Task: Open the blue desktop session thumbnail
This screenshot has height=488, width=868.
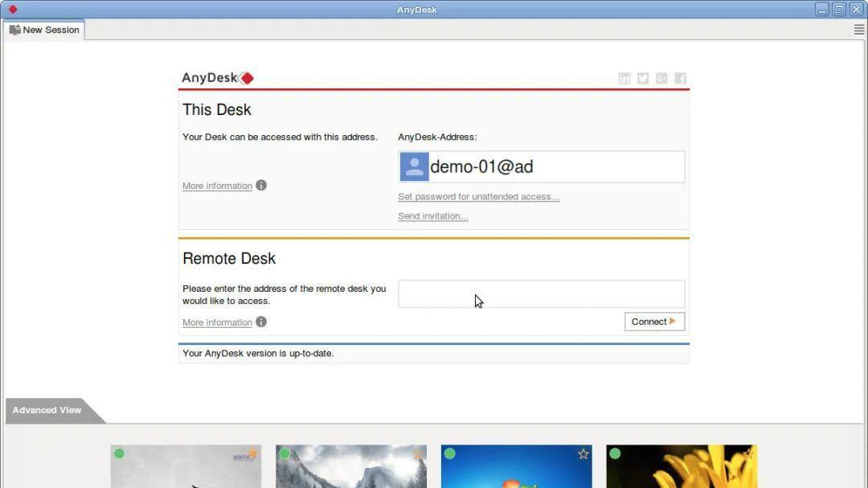Action: click(x=517, y=466)
